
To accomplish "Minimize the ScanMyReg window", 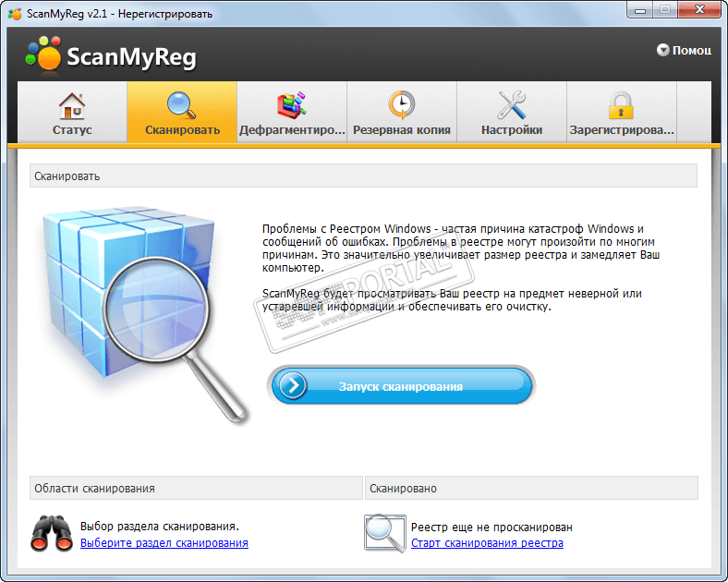I will (x=640, y=10).
